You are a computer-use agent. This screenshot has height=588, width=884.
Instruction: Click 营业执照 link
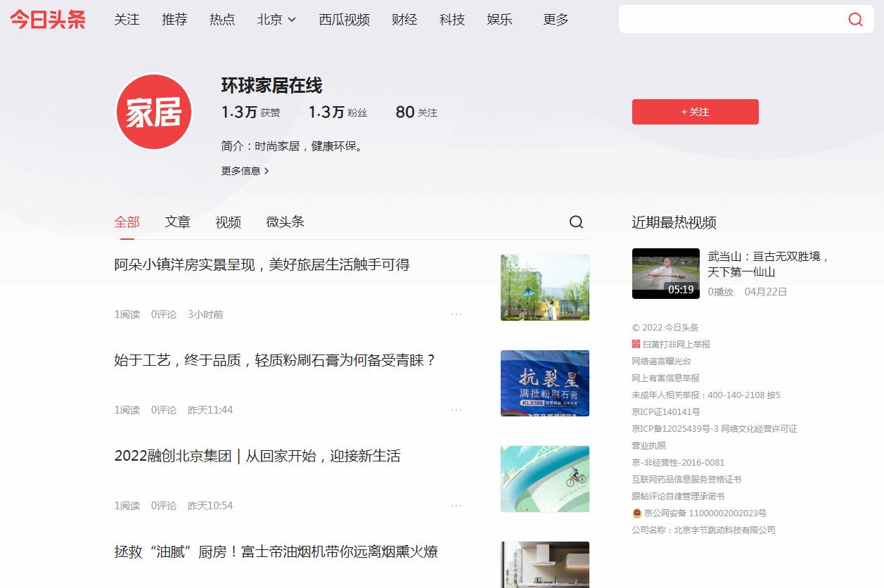(x=648, y=446)
